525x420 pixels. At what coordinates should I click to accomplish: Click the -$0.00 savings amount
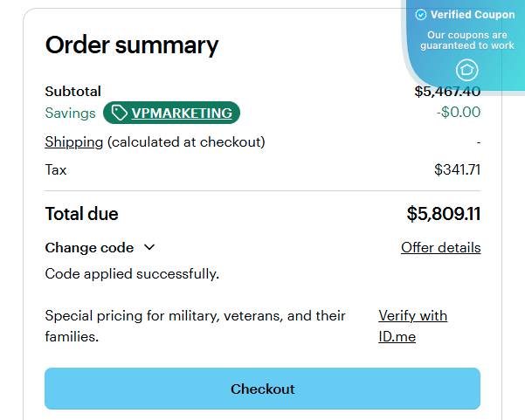[x=458, y=113]
